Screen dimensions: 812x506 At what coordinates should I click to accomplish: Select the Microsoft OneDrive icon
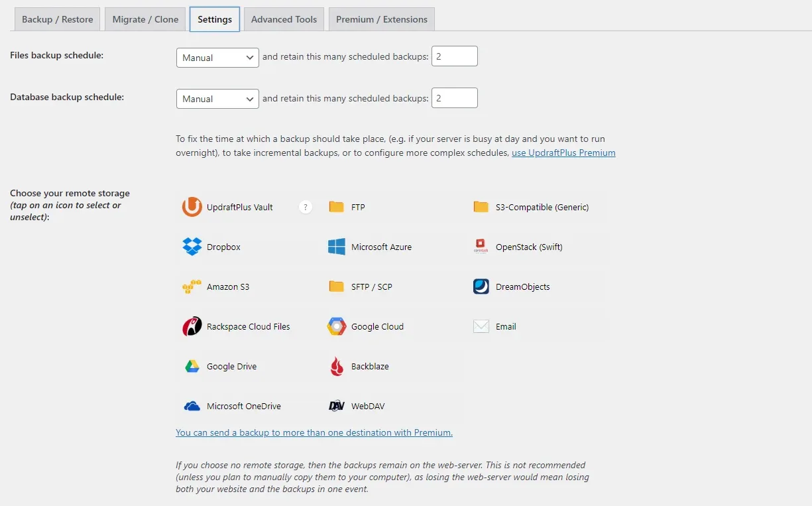pyautogui.click(x=192, y=406)
